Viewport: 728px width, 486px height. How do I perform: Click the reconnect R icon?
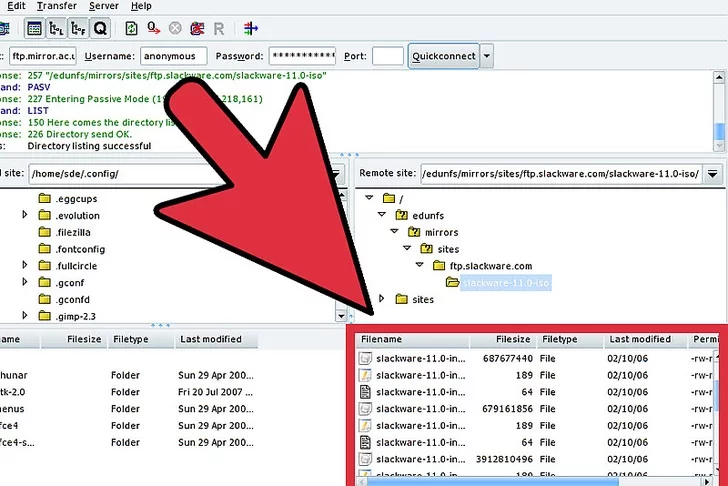point(220,28)
